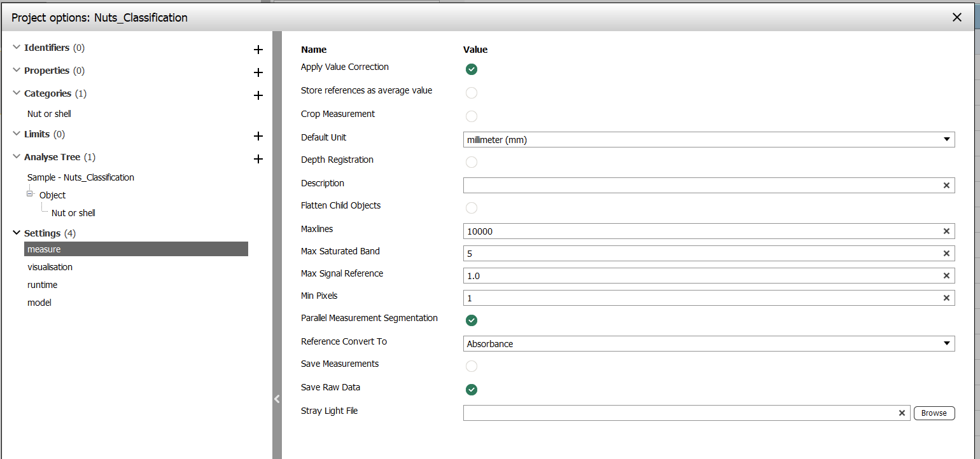
Task: Clear the Max Signal Reference value
Action: [x=946, y=276]
